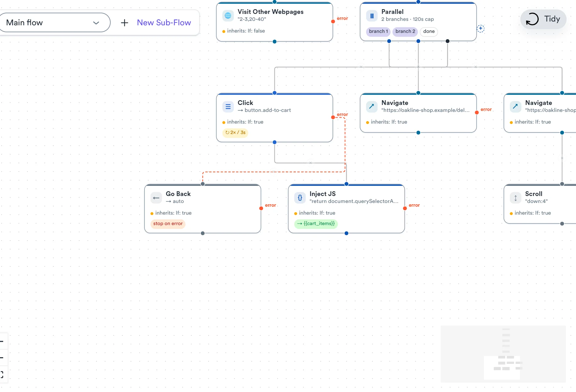Screen dimensions: 576x392
Task: Select the done chip on Parallel
Action: pos(429,31)
